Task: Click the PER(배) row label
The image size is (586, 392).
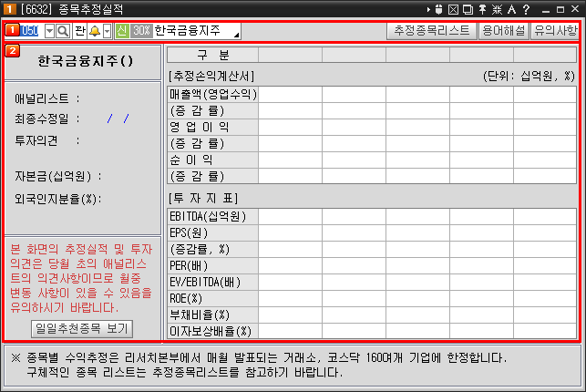Action: 212,265
